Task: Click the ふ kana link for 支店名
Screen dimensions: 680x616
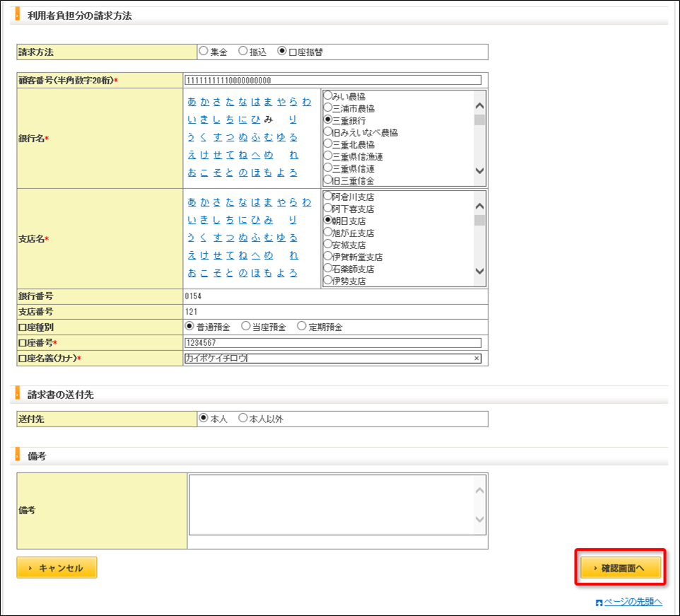Action: (256, 238)
